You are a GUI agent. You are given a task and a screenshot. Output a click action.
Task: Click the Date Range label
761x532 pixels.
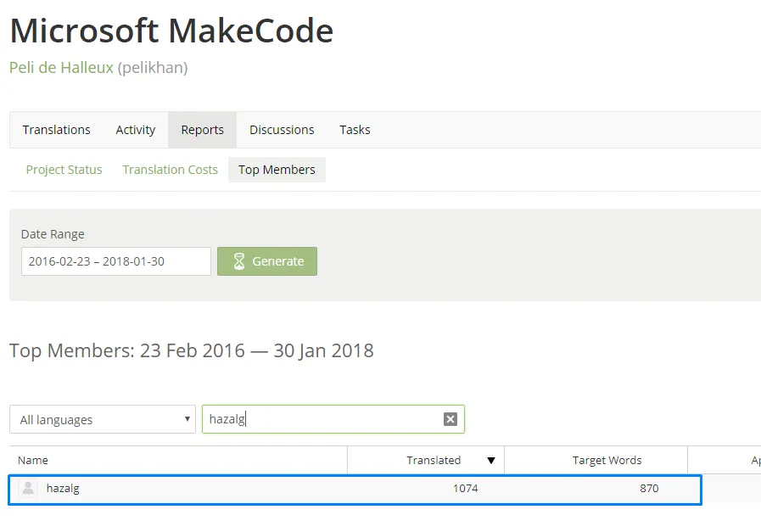(53, 234)
